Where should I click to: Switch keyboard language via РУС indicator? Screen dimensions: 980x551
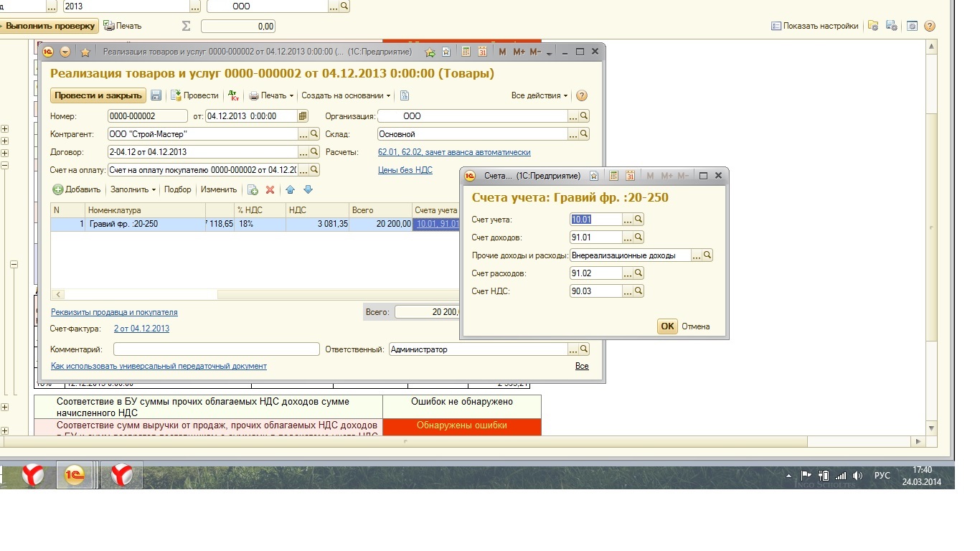(x=882, y=476)
